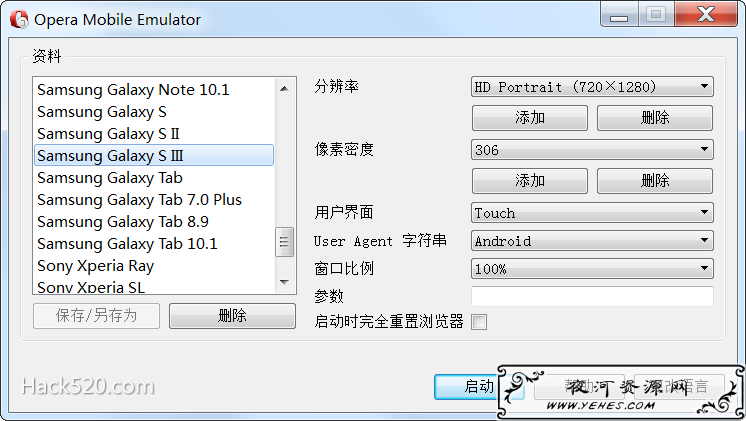Open the 像素密度 306 dropdown
Image resolution: width=746 pixels, height=421 pixels.
[x=592, y=149]
